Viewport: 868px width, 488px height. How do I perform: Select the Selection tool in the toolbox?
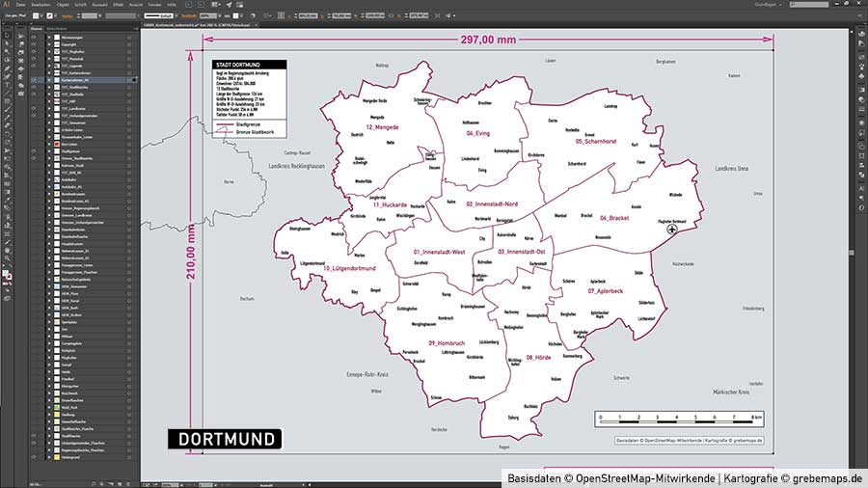pos(7,33)
